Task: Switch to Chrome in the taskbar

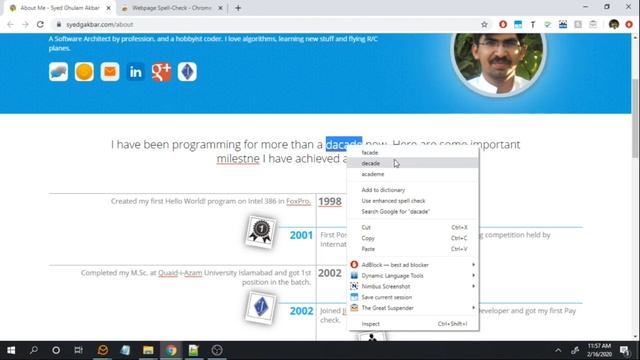Action: coord(171,350)
